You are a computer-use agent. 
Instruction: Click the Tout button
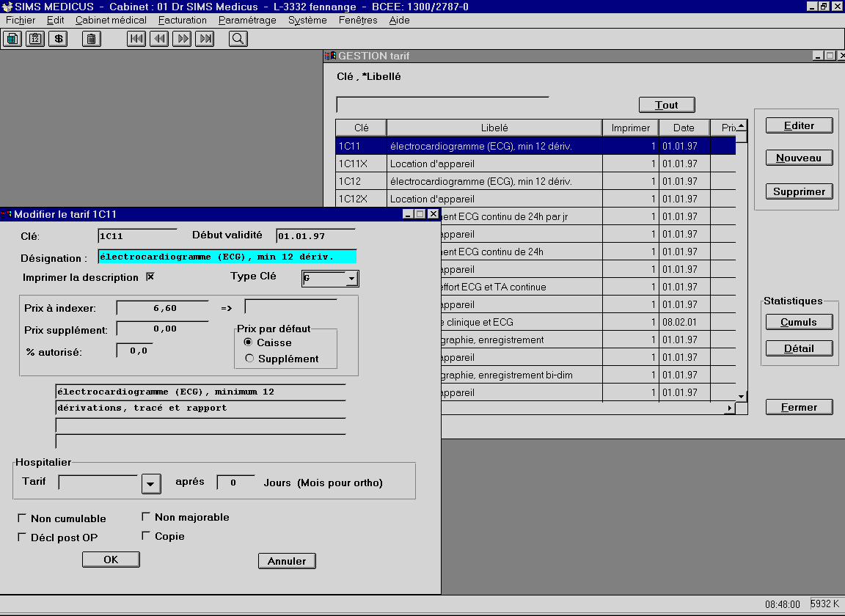[x=667, y=105]
